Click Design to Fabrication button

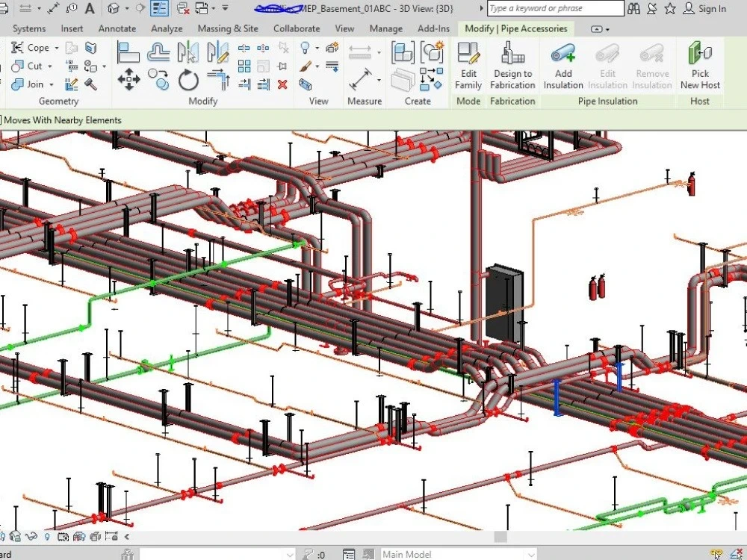tap(512, 66)
